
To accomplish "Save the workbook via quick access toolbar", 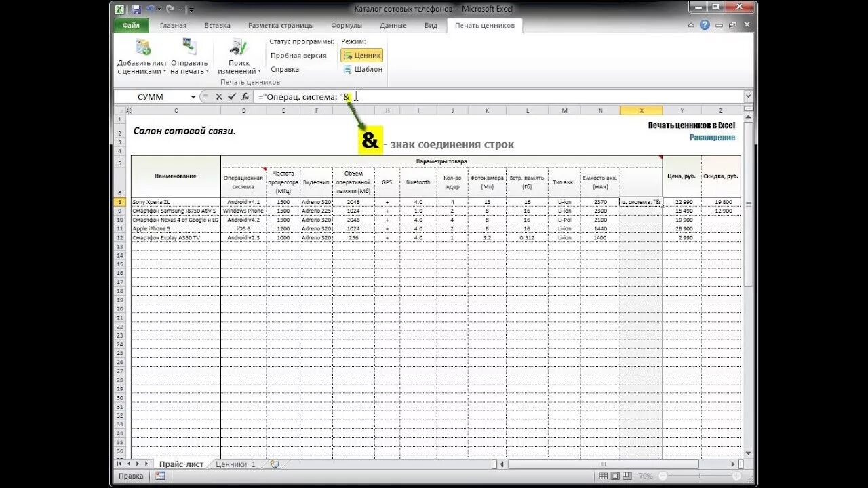I will pyautogui.click(x=136, y=9).
